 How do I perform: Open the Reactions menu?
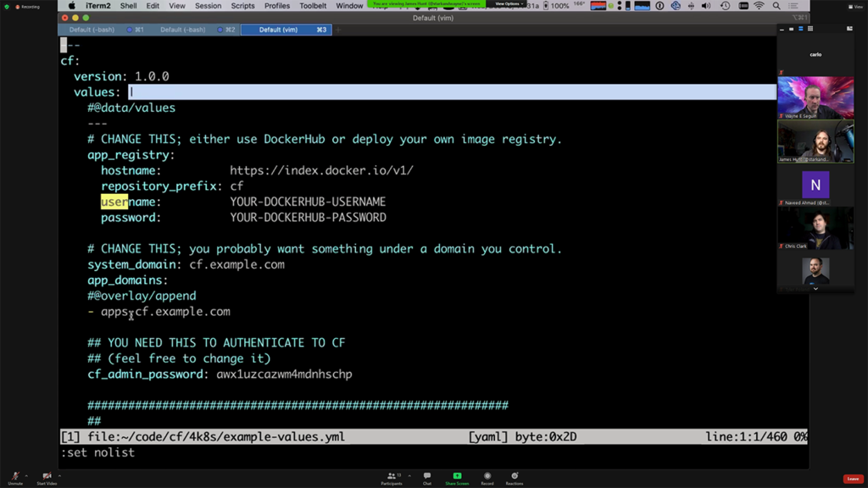click(x=515, y=479)
